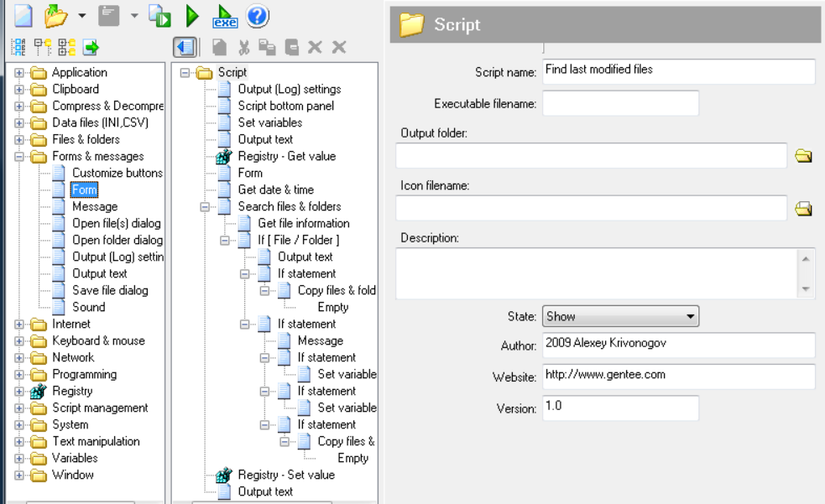825x504 pixels.
Task: Browse for output folder with the folder icon
Action: 803,156
